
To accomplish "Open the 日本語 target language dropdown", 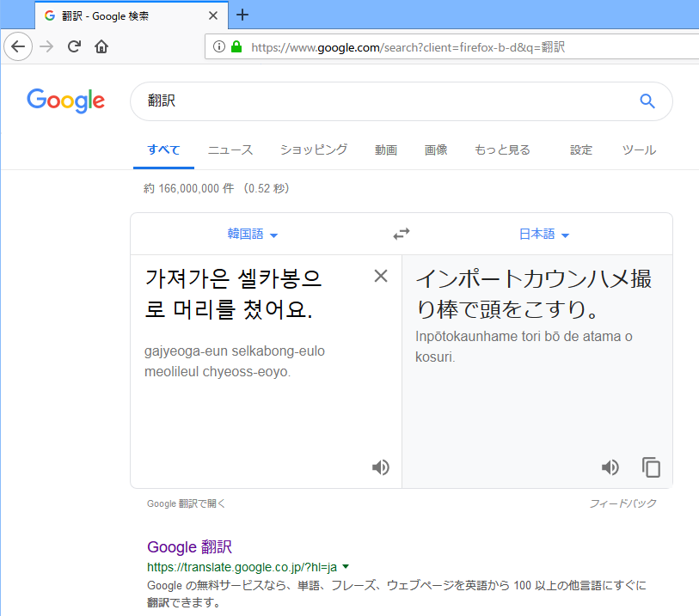I will (543, 235).
